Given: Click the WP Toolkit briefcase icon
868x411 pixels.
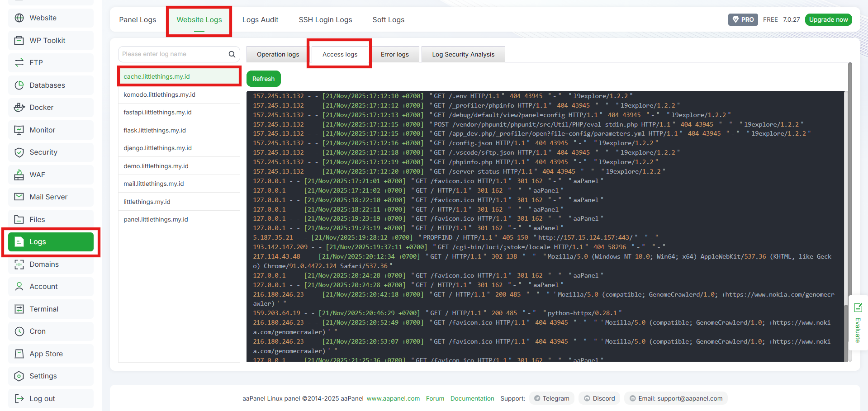Looking at the screenshot, I should pos(19,40).
